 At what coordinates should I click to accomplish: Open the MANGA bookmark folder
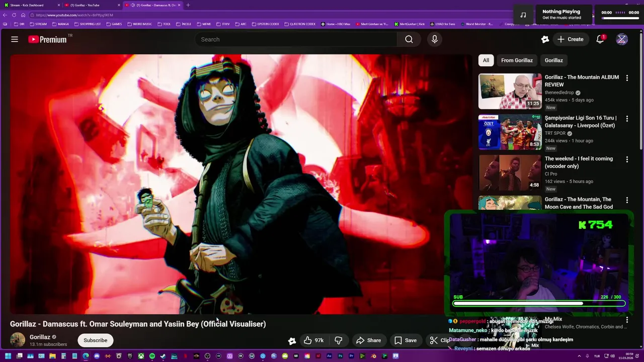[x=60, y=24]
